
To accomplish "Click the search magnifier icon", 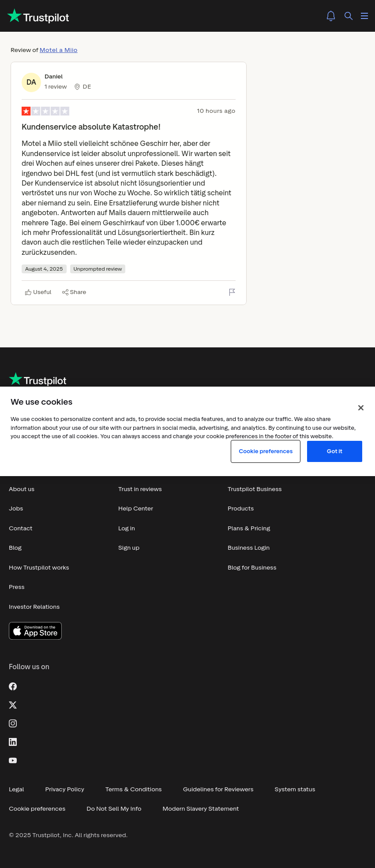I will [x=349, y=16].
